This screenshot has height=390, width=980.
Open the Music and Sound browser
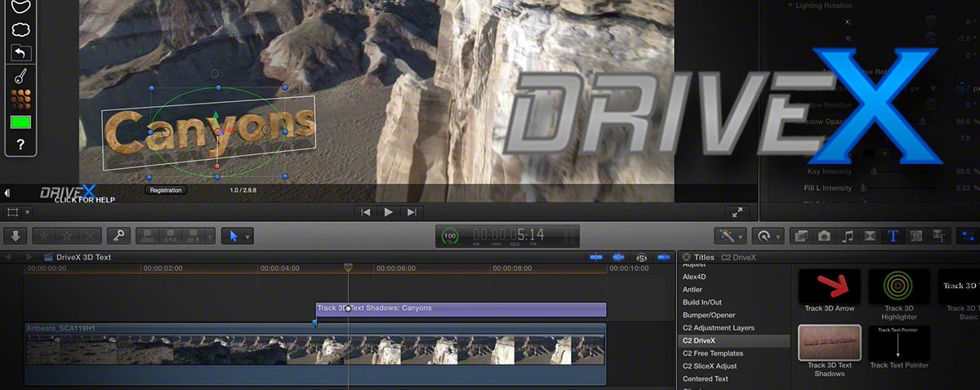point(848,236)
